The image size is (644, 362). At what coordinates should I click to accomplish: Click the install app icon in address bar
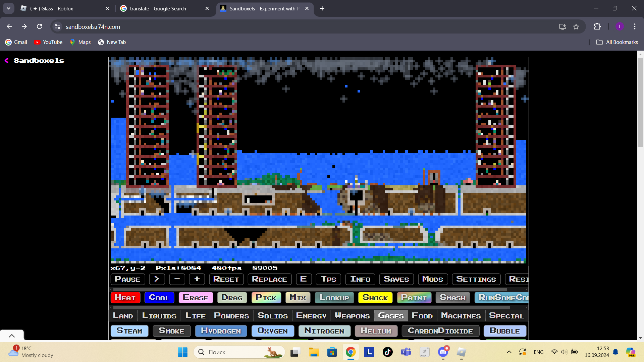click(x=562, y=27)
